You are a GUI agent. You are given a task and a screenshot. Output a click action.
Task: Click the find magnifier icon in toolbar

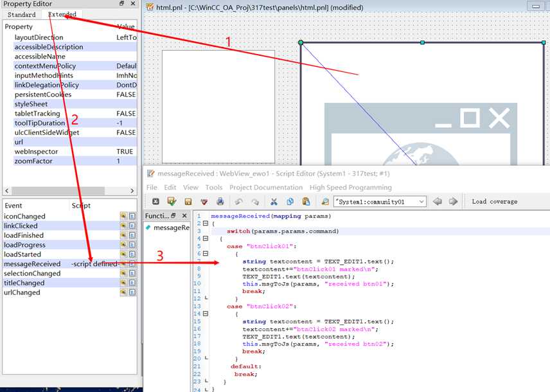tap(325, 201)
